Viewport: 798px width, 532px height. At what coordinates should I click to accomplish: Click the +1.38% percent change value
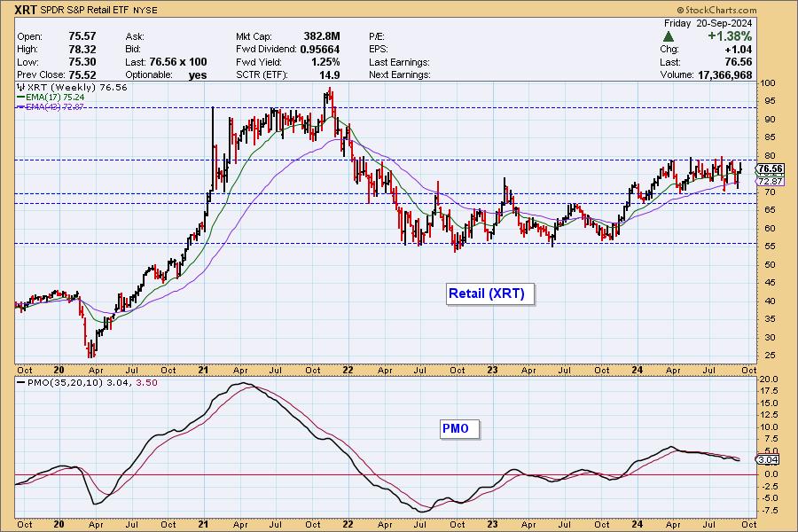tap(730, 36)
